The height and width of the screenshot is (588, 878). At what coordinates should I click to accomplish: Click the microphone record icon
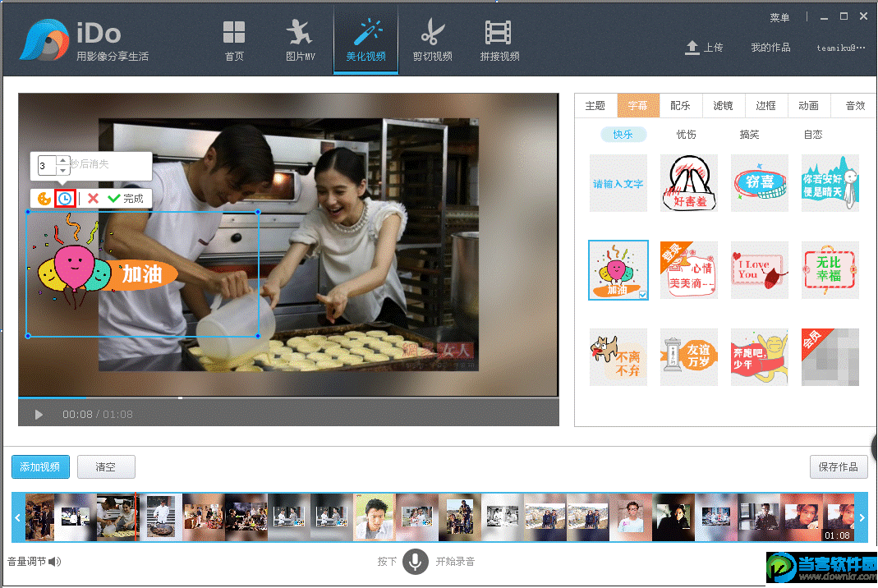point(415,561)
